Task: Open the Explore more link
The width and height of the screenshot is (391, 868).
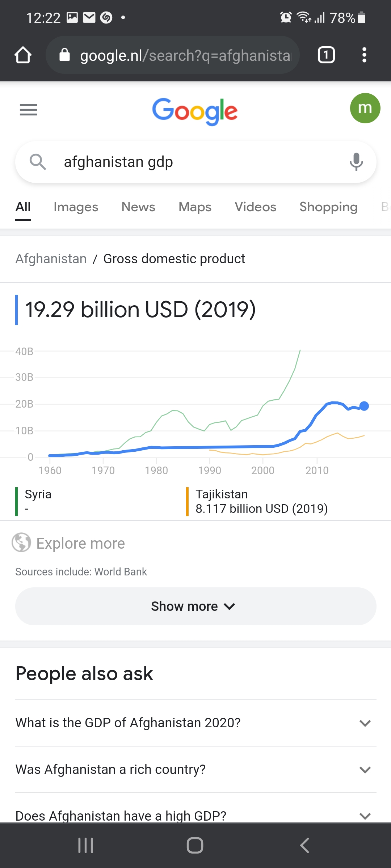Action: (80, 543)
